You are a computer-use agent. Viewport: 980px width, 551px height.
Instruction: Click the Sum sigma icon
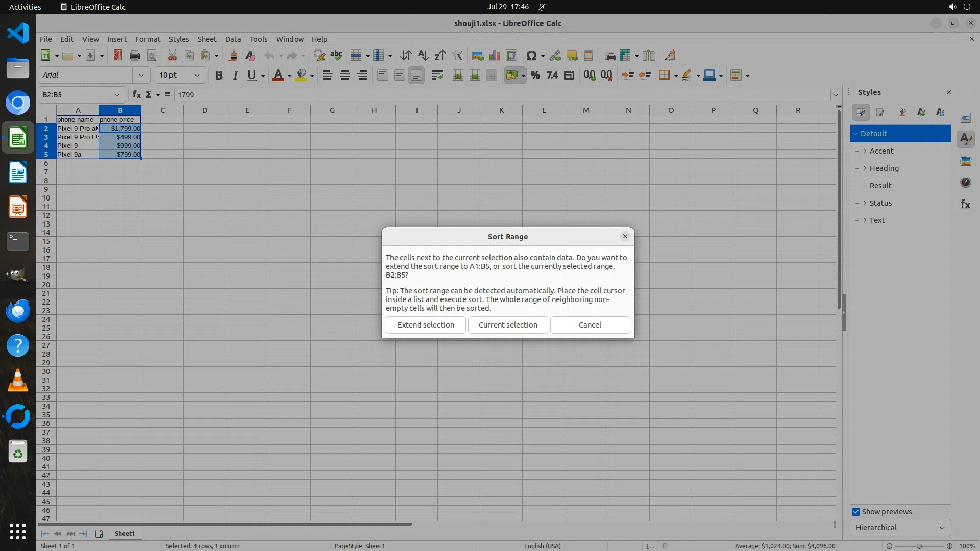click(x=149, y=94)
